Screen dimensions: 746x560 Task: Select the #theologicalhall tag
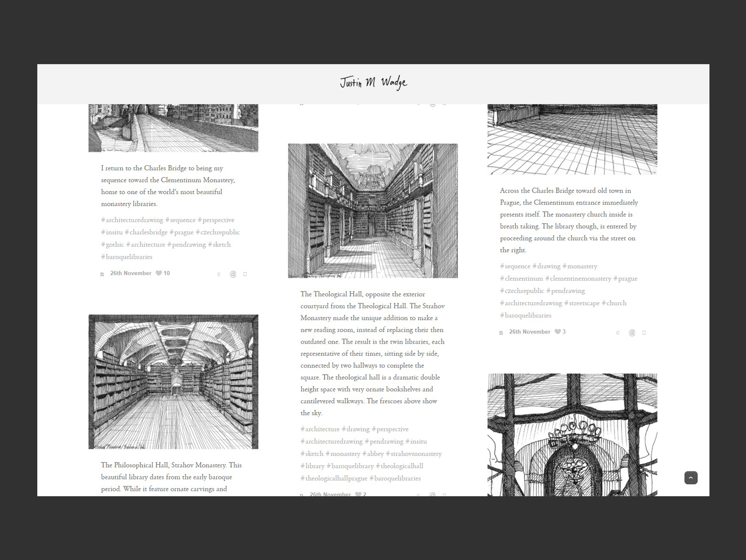[x=399, y=466]
